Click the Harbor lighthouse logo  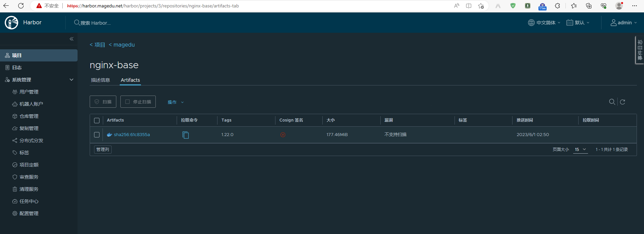pos(11,23)
